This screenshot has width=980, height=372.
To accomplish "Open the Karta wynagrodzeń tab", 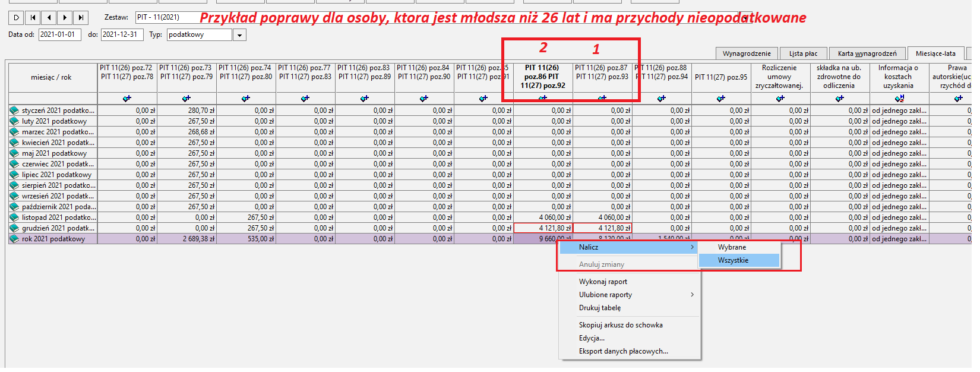I will [x=867, y=53].
